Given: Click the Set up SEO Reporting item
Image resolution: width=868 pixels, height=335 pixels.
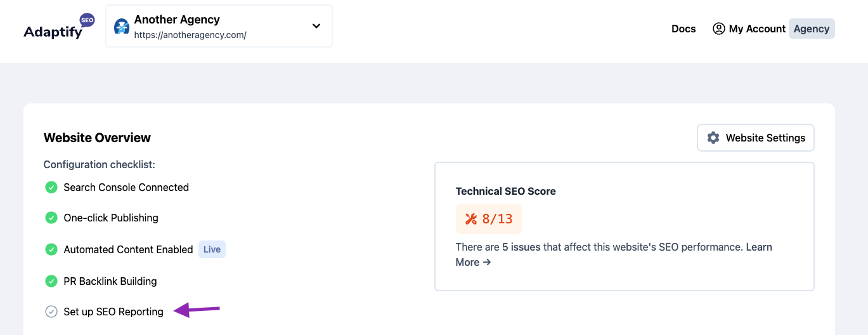Looking at the screenshot, I should pyautogui.click(x=113, y=312).
